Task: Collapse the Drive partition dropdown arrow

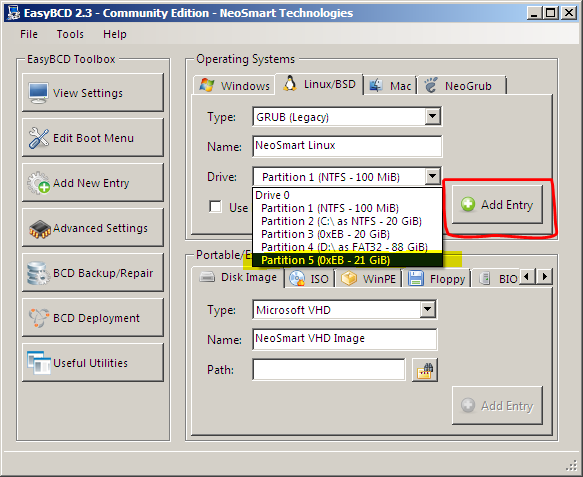Action: tap(432, 176)
